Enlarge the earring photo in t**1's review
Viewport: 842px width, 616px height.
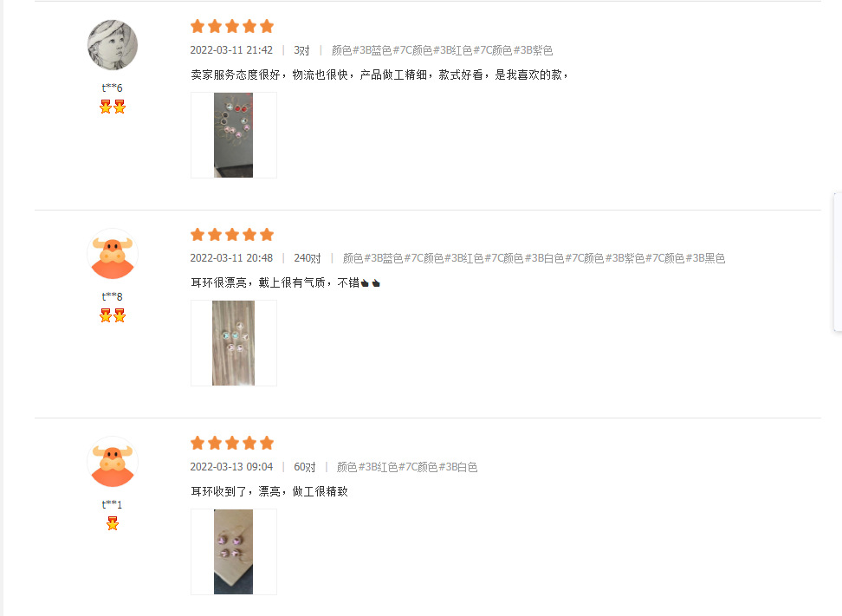(234, 552)
